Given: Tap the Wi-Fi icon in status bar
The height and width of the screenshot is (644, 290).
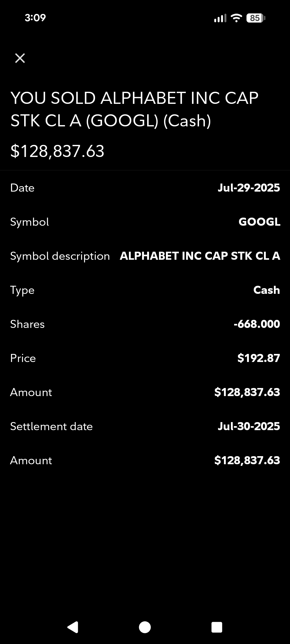Looking at the screenshot, I should [x=236, y=18].
